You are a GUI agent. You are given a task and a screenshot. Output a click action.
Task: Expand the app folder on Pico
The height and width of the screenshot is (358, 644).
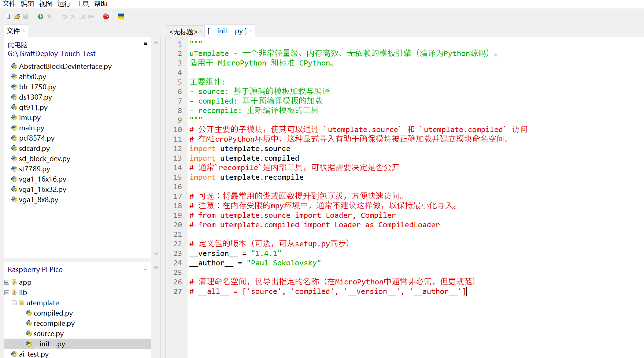pyautogui.click(x=7, y=282)
